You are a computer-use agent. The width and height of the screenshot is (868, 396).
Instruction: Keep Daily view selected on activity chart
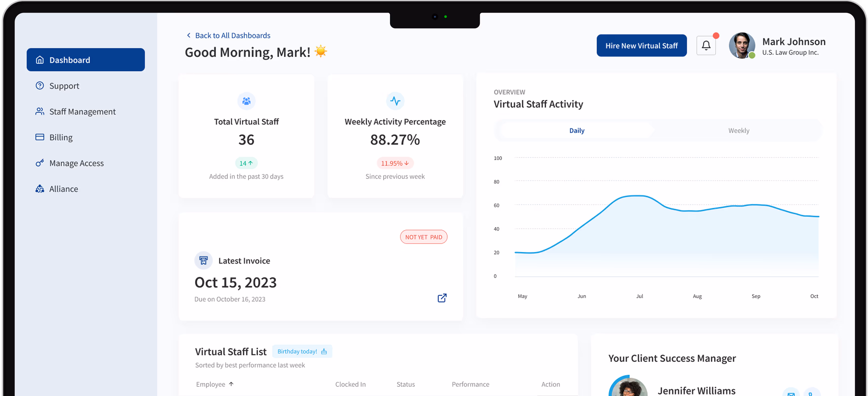coord(577,130)
